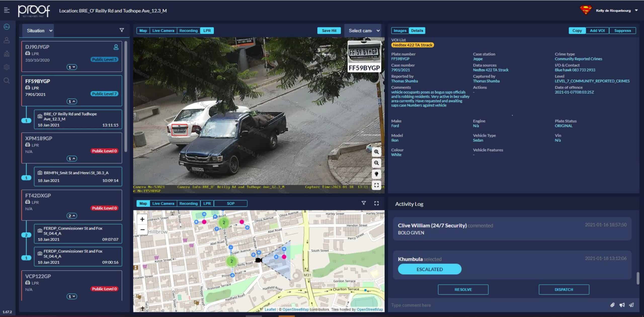Screen dimensions: 644x317
Task: Click the attachment paperclip icon in comment bar
Action: tap(613, 304)
